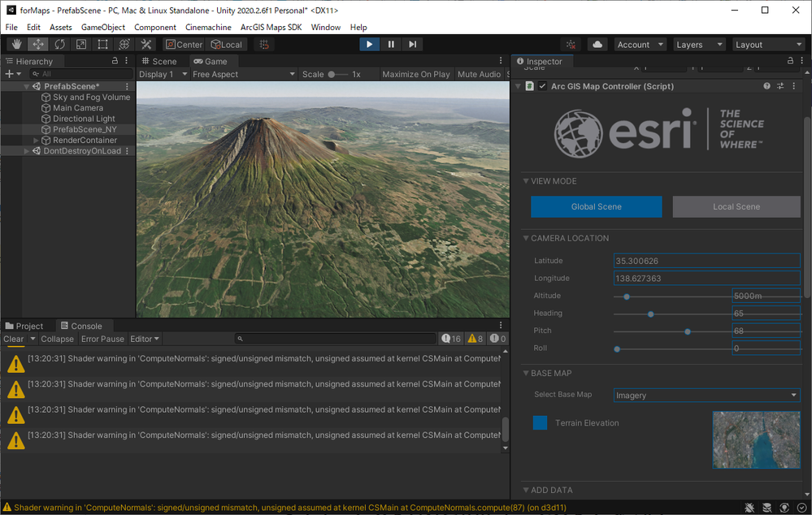Open help for Arc GIS Map Controller
812x515 pixels.
click(766, 86)
